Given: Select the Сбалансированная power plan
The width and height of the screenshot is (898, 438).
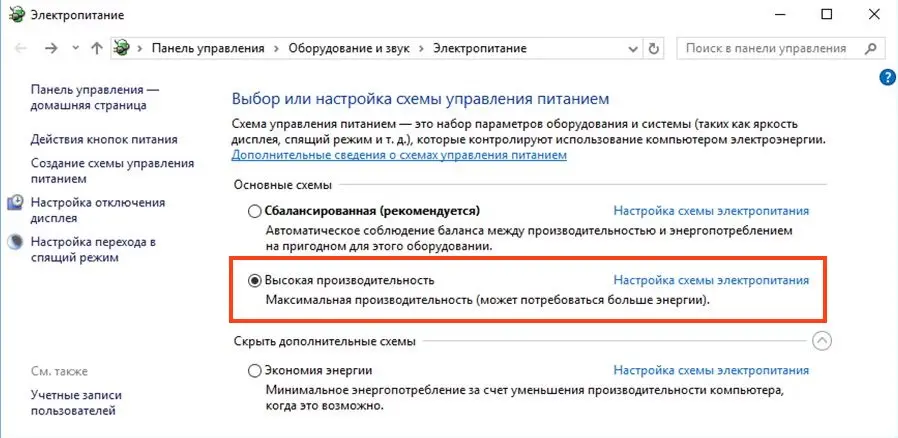Looking at the screenshot, I should point(254,211).
